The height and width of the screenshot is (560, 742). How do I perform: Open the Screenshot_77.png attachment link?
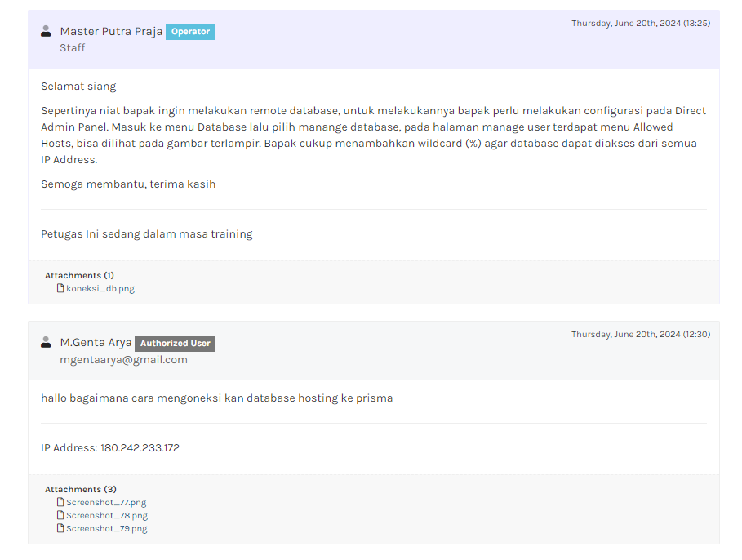coord(106,502)
